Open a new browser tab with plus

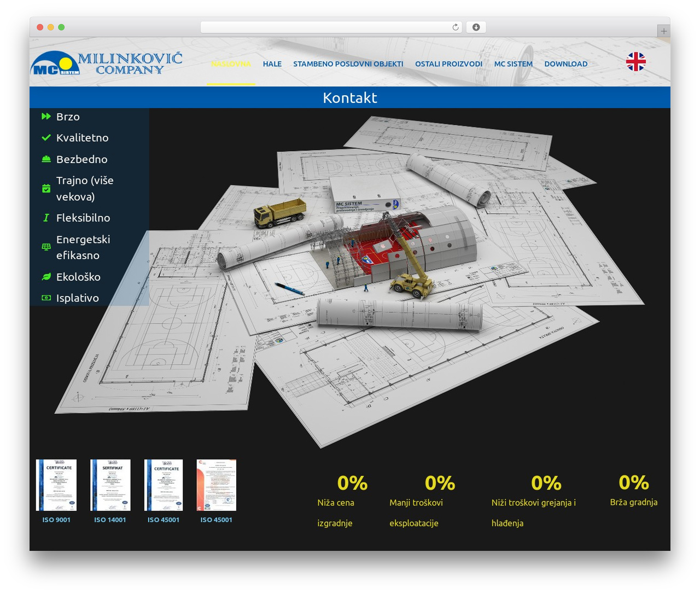click(x=663, y=31)
